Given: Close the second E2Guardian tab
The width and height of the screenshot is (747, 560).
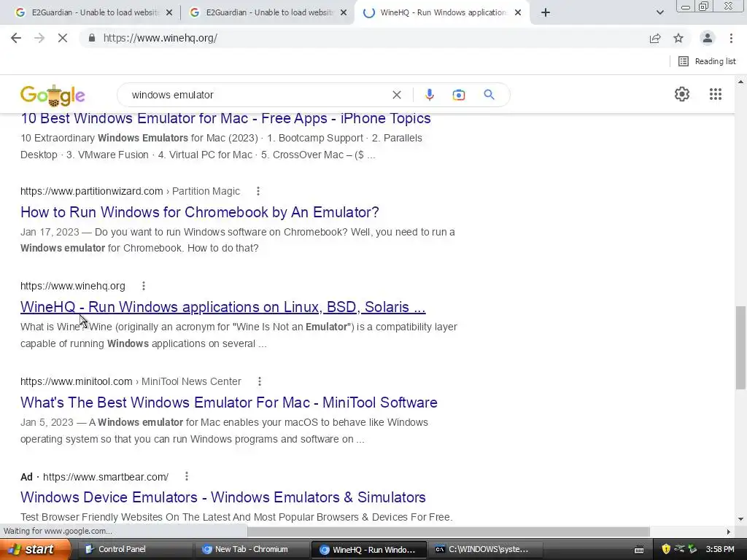Looking at the screenshot, I should (x=344, y=12).
